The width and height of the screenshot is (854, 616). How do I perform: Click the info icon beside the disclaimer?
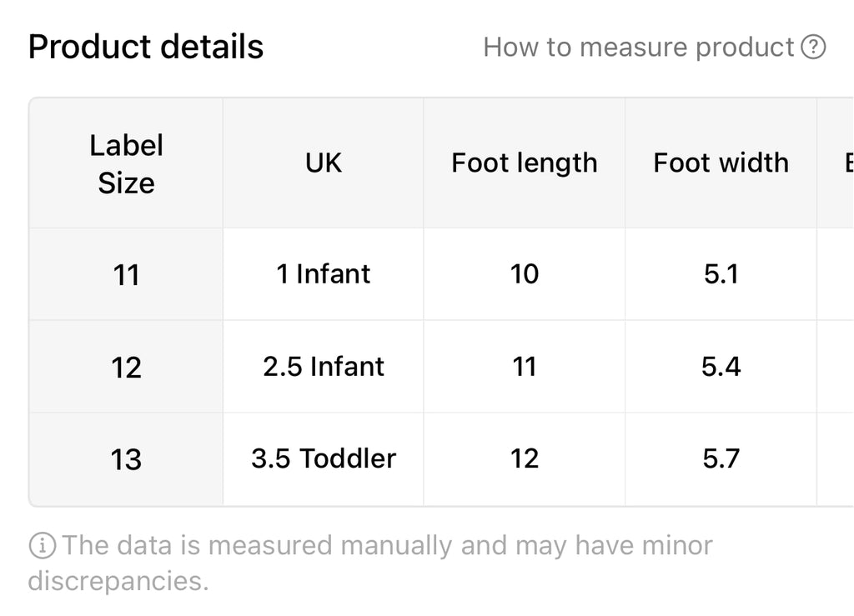pos(42,545)
